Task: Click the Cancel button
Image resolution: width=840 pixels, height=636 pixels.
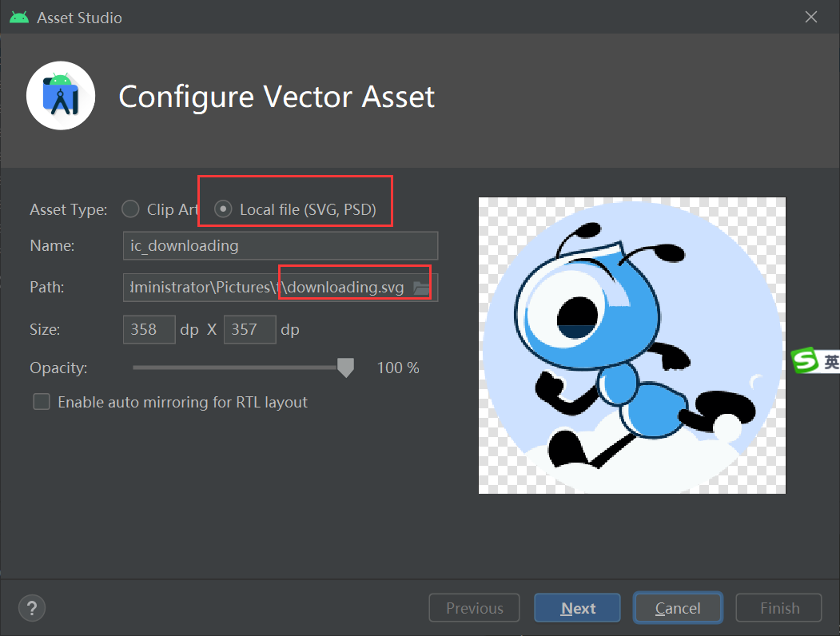Action: pos(678,608)
